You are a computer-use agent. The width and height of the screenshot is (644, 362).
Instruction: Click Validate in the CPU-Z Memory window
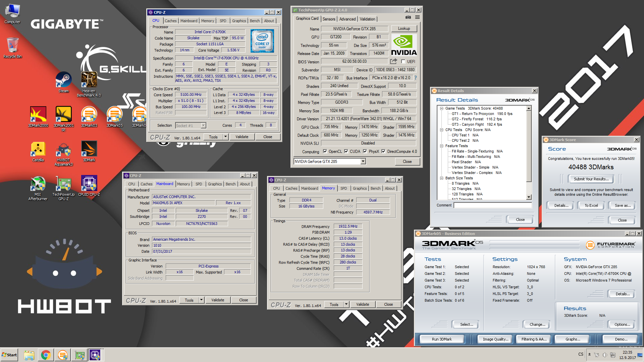(362, 304)
